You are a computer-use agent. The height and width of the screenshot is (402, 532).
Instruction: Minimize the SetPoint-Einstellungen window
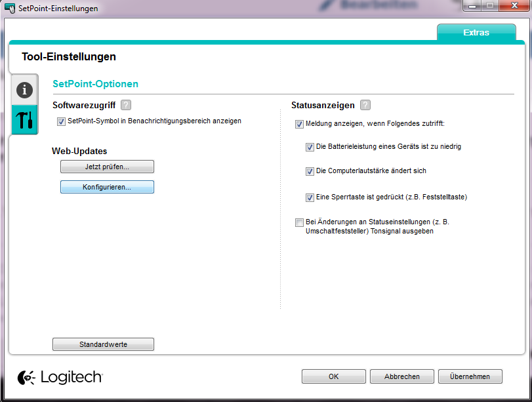tap(472, 5)
